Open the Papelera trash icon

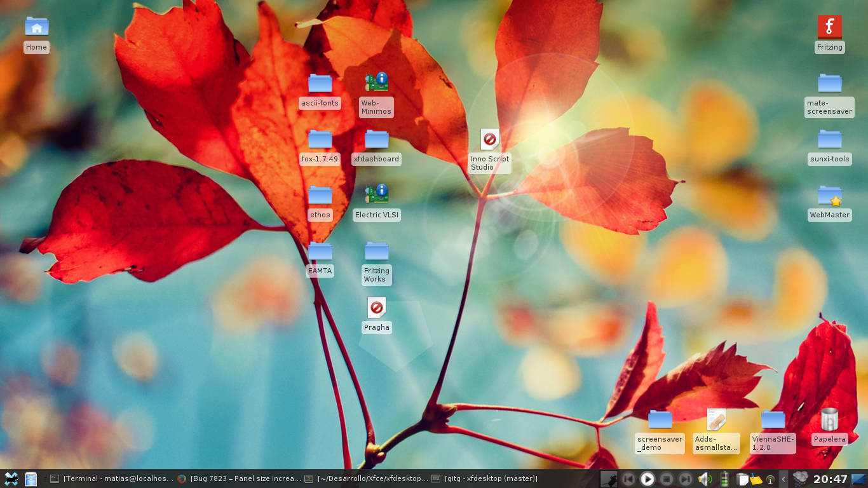coord(829,420)
